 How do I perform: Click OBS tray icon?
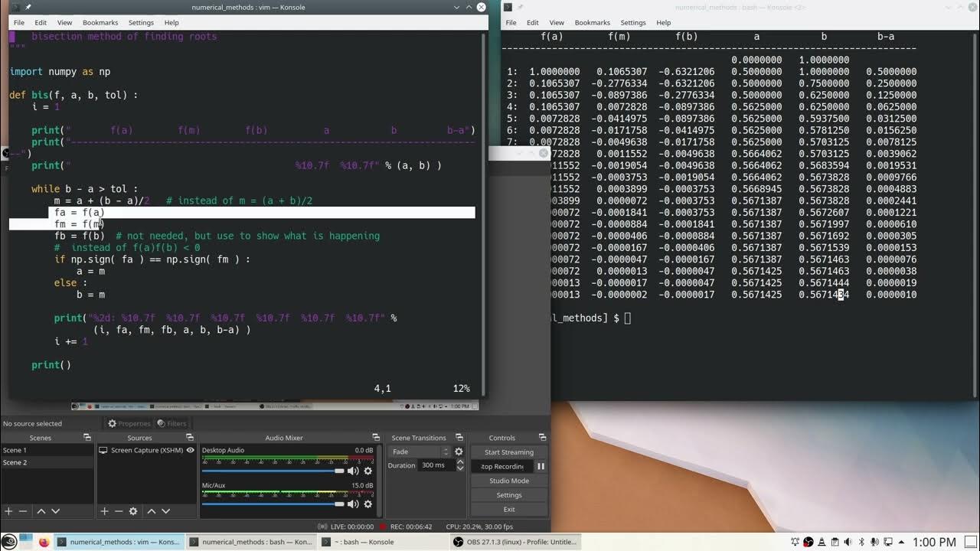click(x=808, y=542)
